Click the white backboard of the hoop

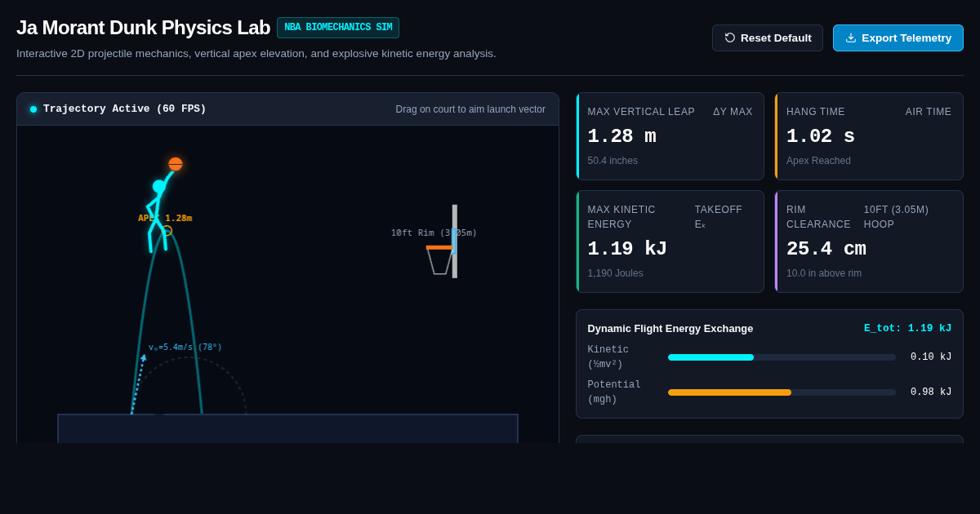(x=455, y=241)
